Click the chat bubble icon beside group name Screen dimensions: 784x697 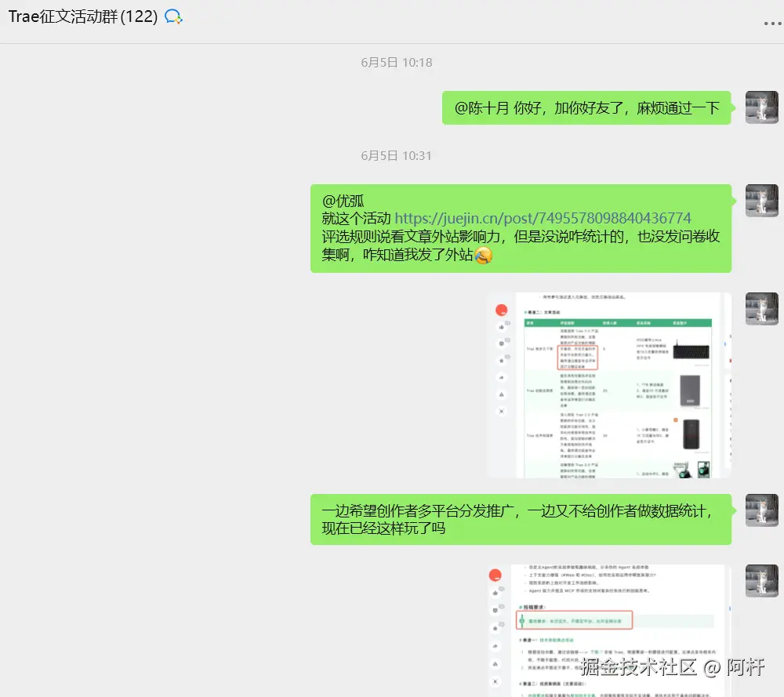[173, 17]
